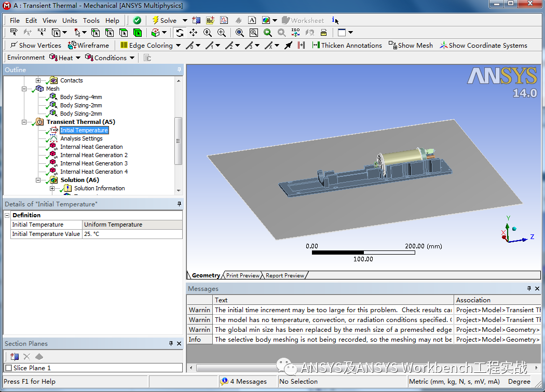Select the Label selection tool icon
This screenshot has height=392, width=545.
14,33
